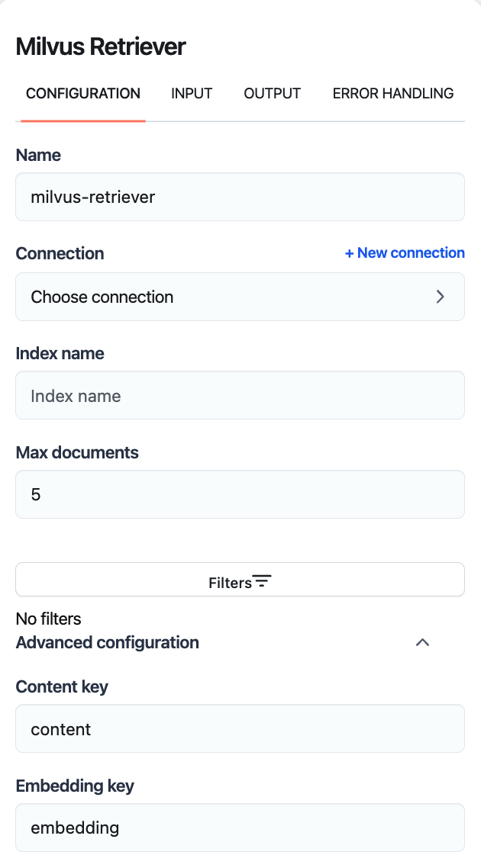481x868 pixels.
Task: Click the + New connection link
Action: (405, 252)
